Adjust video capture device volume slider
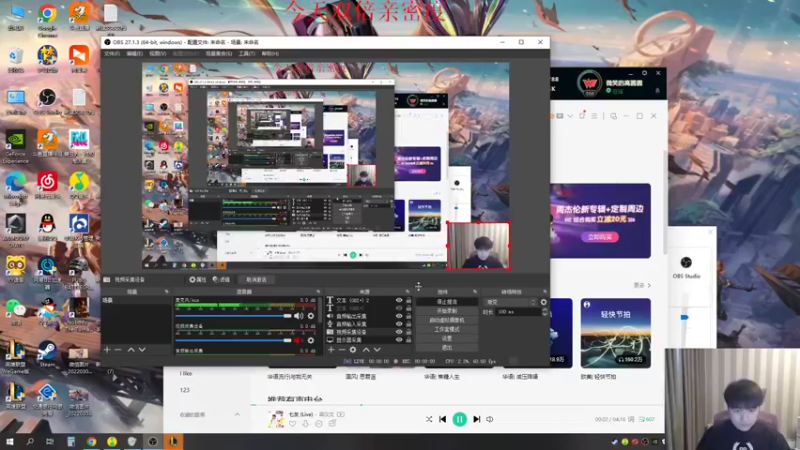 pos(287,340)
